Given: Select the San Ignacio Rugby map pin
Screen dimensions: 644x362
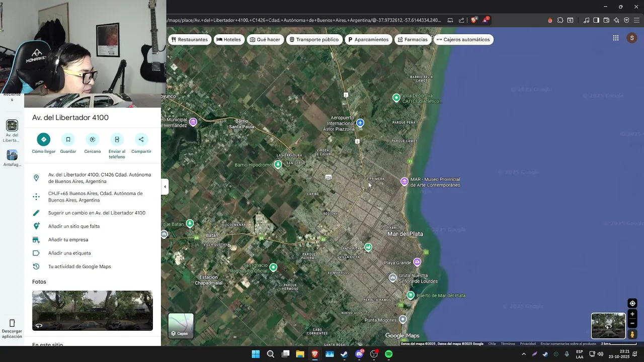Looking at the screenshot, I should pyautogui.click(x=273, y=267).
